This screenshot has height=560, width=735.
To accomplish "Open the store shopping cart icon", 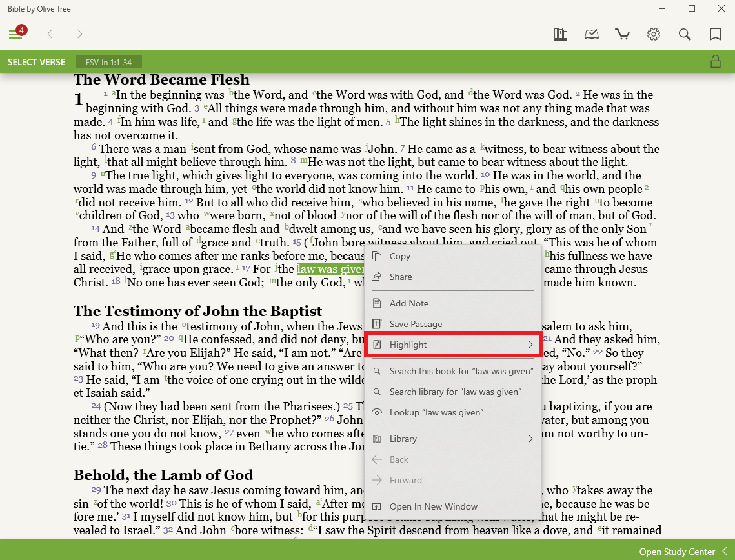I will pyautogui.click(x=622, y=34).
